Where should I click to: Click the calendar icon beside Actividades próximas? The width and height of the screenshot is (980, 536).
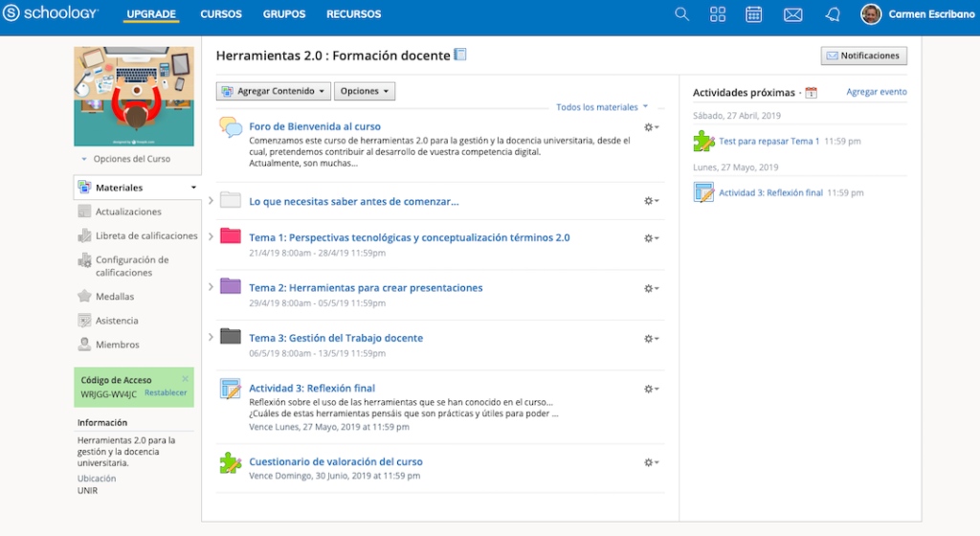(x=811, y=93)
